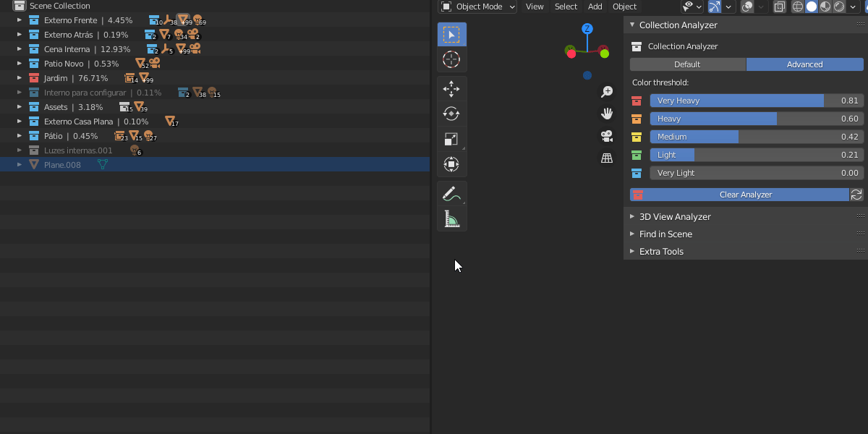Click the green Y axis gizmo ball
The image size is (868, 434).
tap(604, 53)
